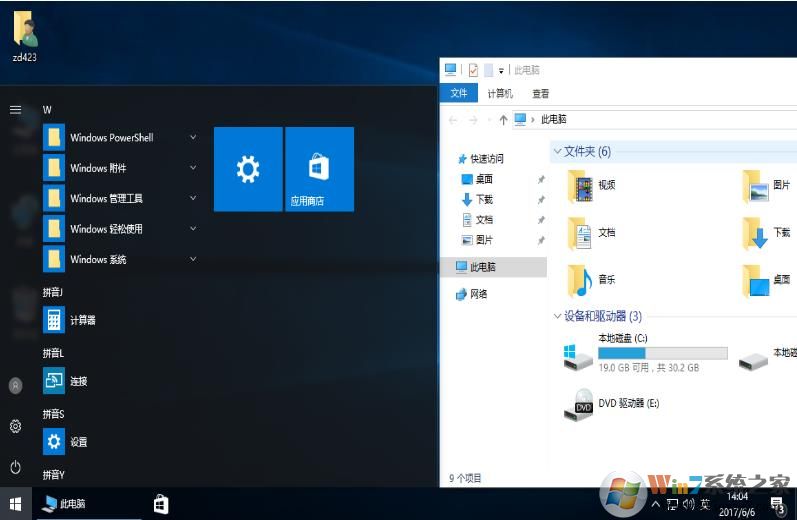797x520 pixels.
Task: Switch to the 查看 ribbon tab
Action: (x=540, y=94)
